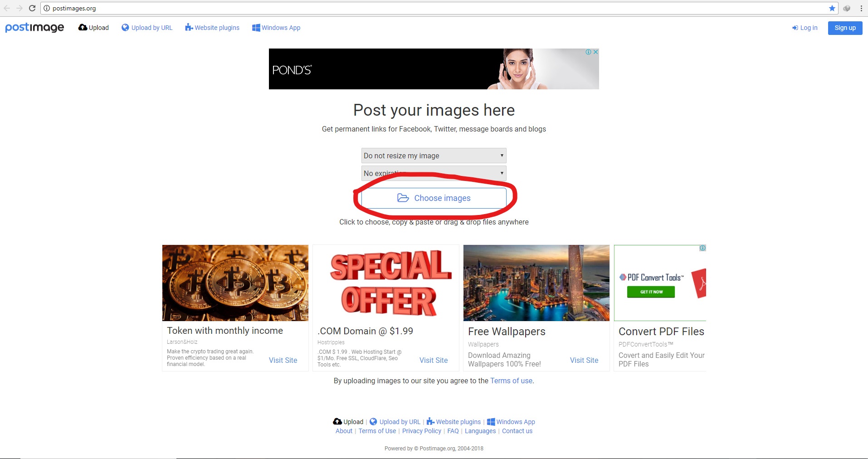Image resolution: width=868 pixels, height=459 pixels.
Task: Click footer Upload cloud icon
Action: pos(337,421)
